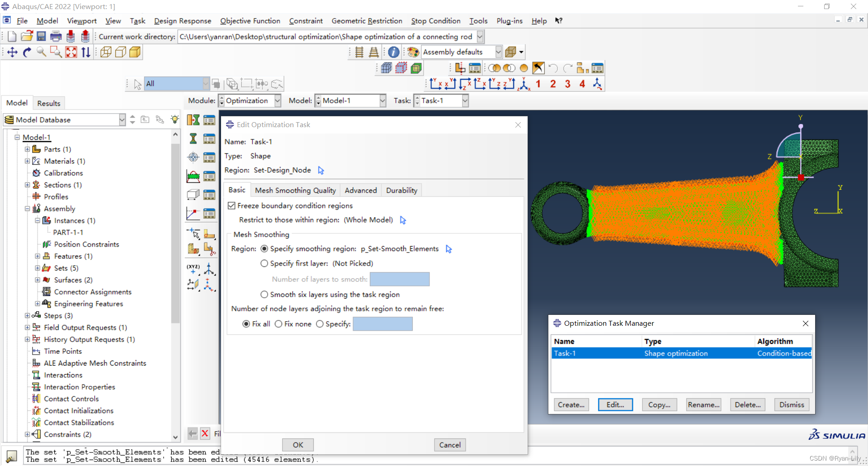Switch to the Advanced tab

pyautogui.click(x=361, y=190)
